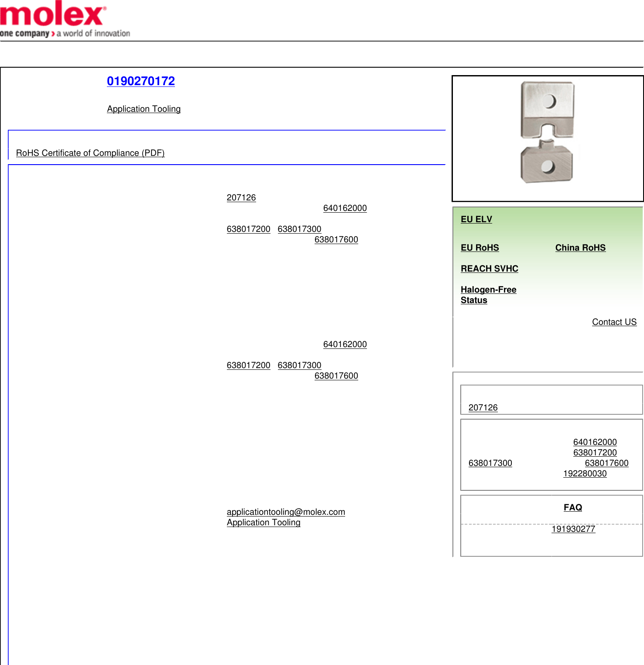Open Application Tooling link below email address
The width and height of the screenshot is (644, 665).
click(x=263, y=522)
